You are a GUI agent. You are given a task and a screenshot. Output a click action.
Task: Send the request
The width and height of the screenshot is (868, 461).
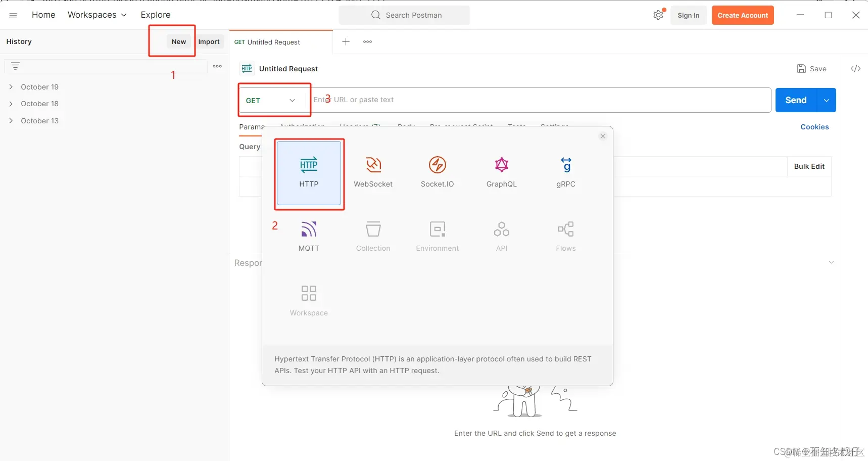pyautogui.click(x=796, y=100)
